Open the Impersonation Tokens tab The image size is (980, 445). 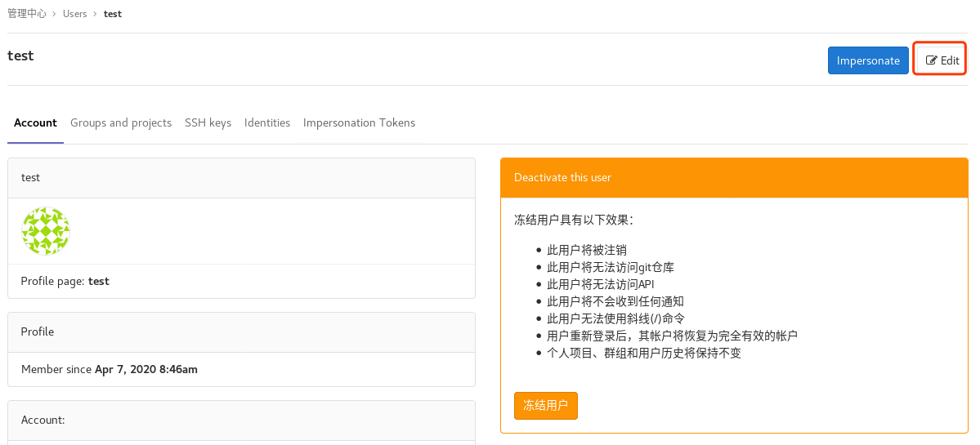click(x=359, y=122)
